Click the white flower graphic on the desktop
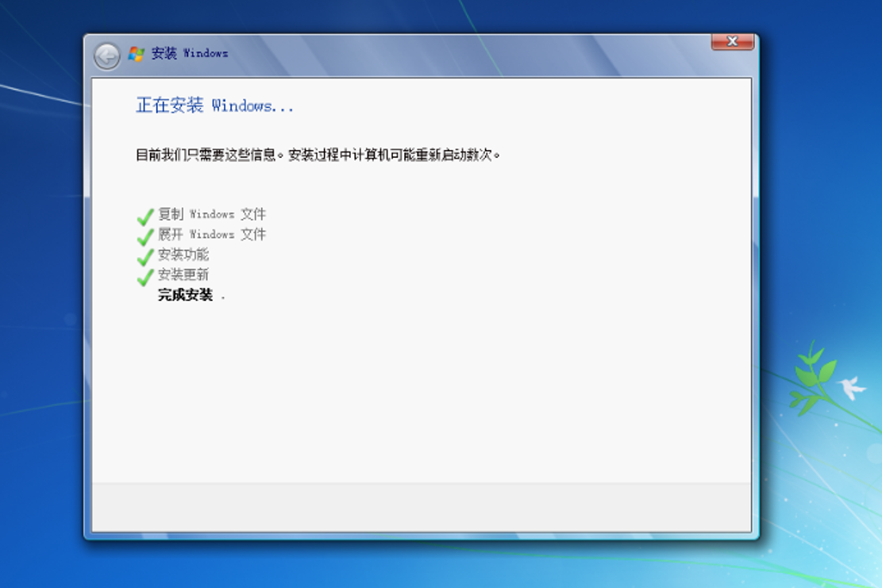882x588 pixels. pos(849,386)
